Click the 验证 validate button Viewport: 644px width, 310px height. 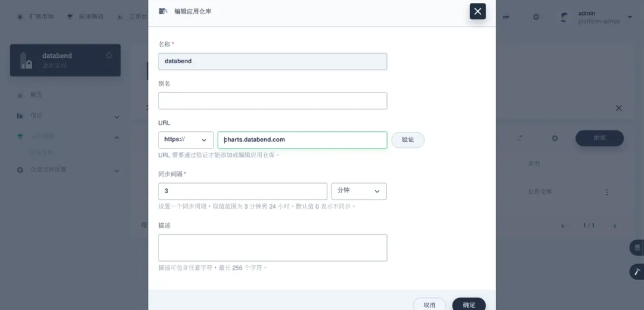pos(407,139)
